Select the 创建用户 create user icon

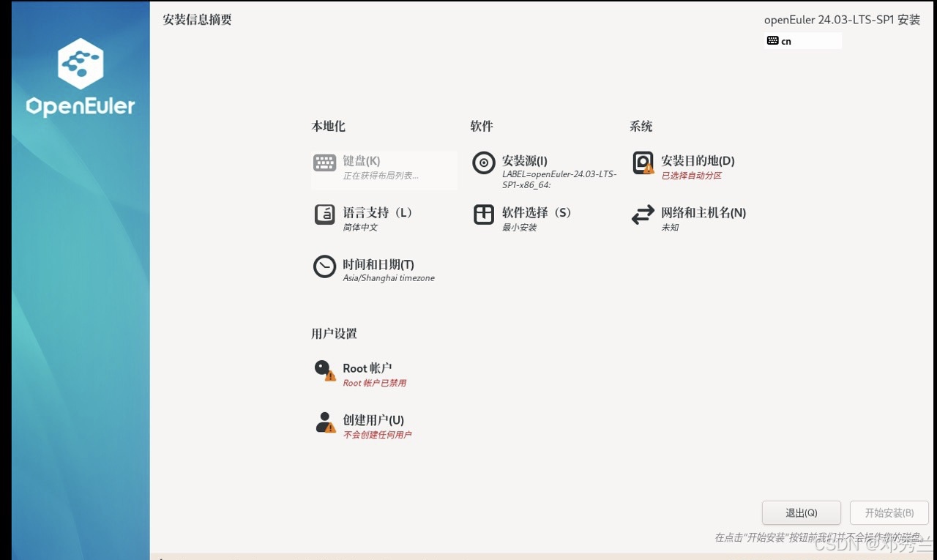tap(322, 421)
